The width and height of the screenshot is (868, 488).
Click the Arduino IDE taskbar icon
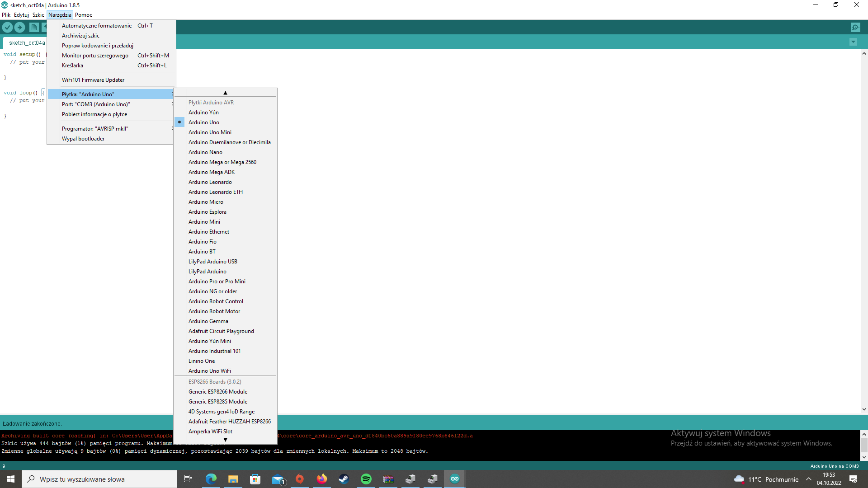click(x=455, y=479)
